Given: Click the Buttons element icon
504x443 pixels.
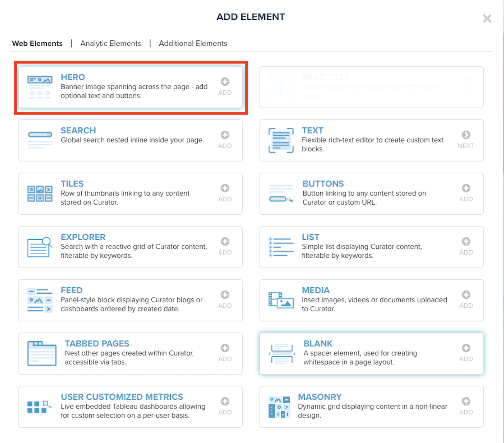Looking at the screenshot, I should [x=280, y=193].
